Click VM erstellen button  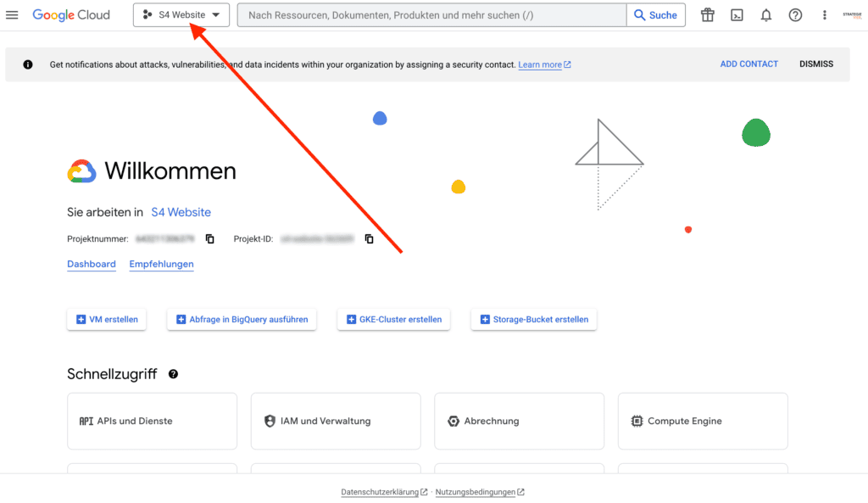pyautogui.click(x=106, y=320)
